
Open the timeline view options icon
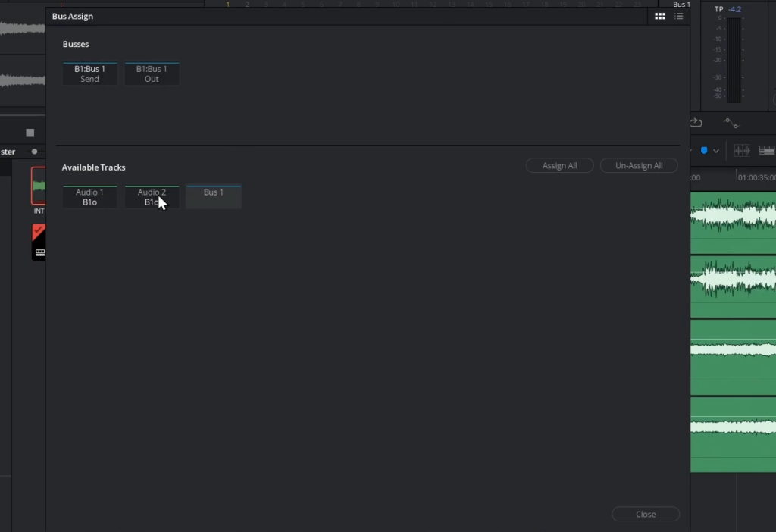[x=767, y=151]
